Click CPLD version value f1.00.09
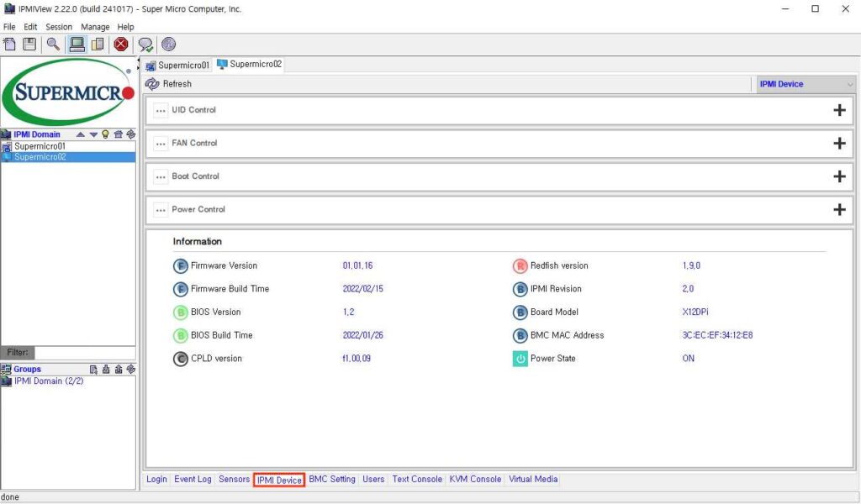 point(357,358)
